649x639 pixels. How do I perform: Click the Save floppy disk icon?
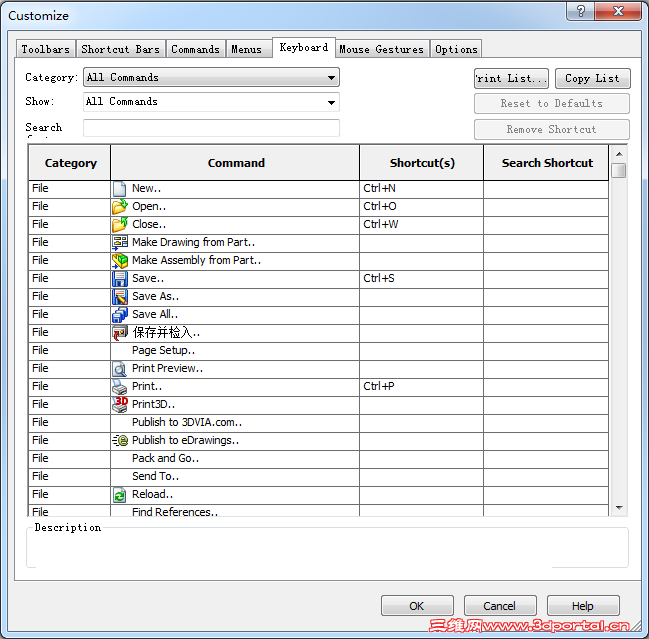point(120,279)
